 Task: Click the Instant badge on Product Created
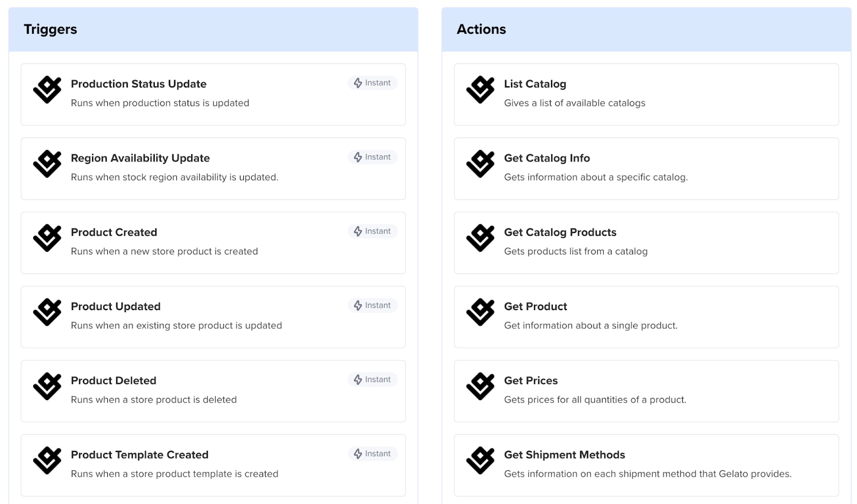[x=372, y=231]
